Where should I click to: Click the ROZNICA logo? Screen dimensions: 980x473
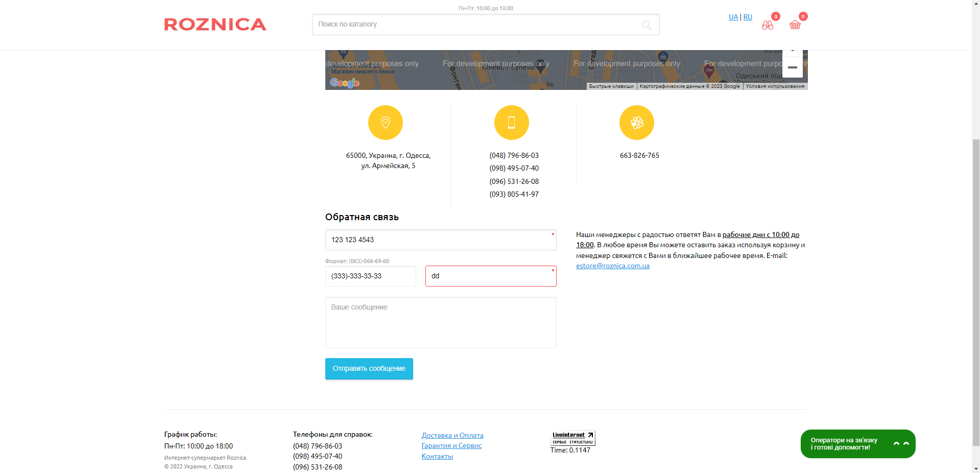pyautogui.click(x=215, y=25)
